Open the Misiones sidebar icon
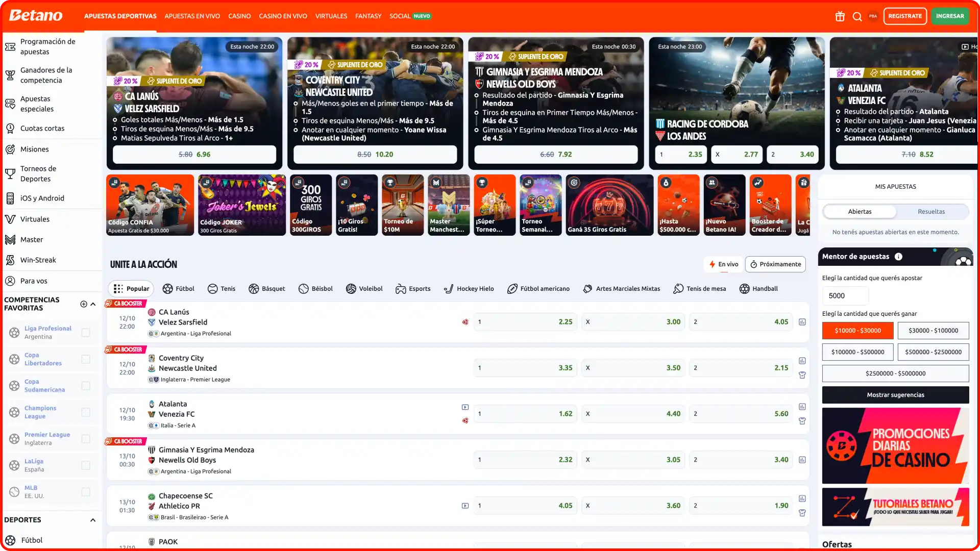Image resolution: width=980 pixels, height=551 pixels. pyautogui.click(x=10, y=149)
